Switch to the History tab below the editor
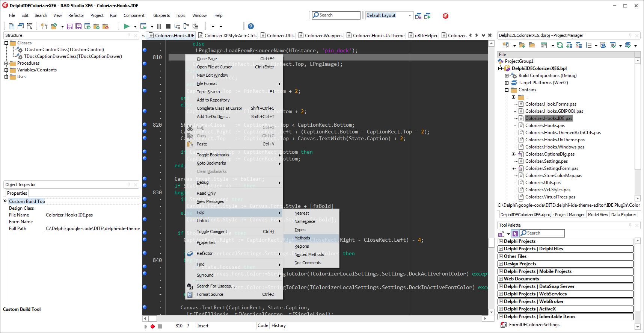Image resolution: width=644 pixels, height=333 pixels. tap(279, 325)
